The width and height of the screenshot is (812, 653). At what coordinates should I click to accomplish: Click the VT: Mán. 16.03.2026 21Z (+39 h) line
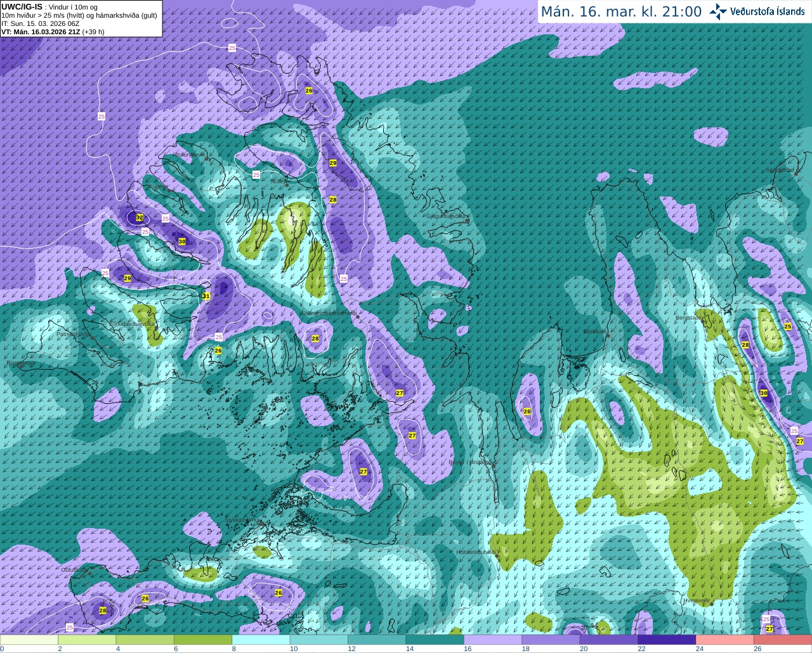coord(53,32)
